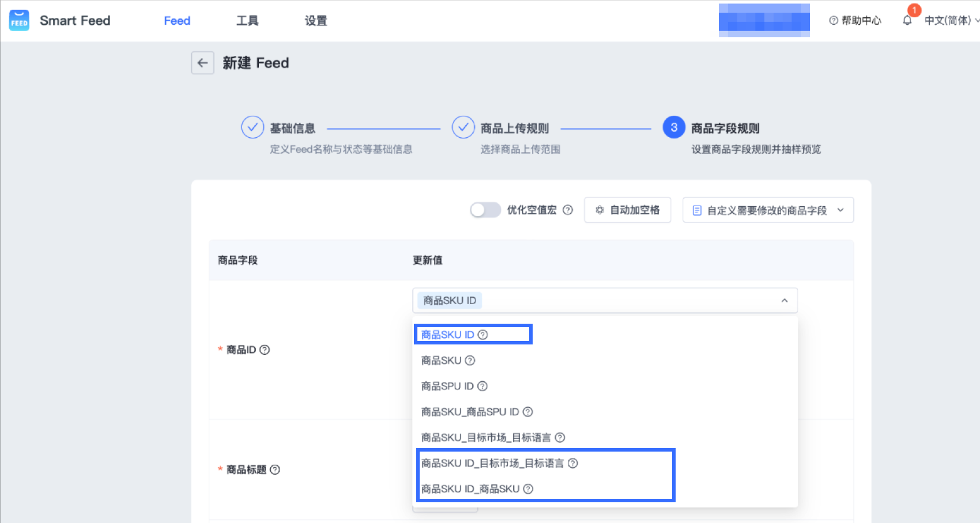The image size is (980, 523).
Task: Select 商品SKU ID from dropdown list
Action: [605, 335]
